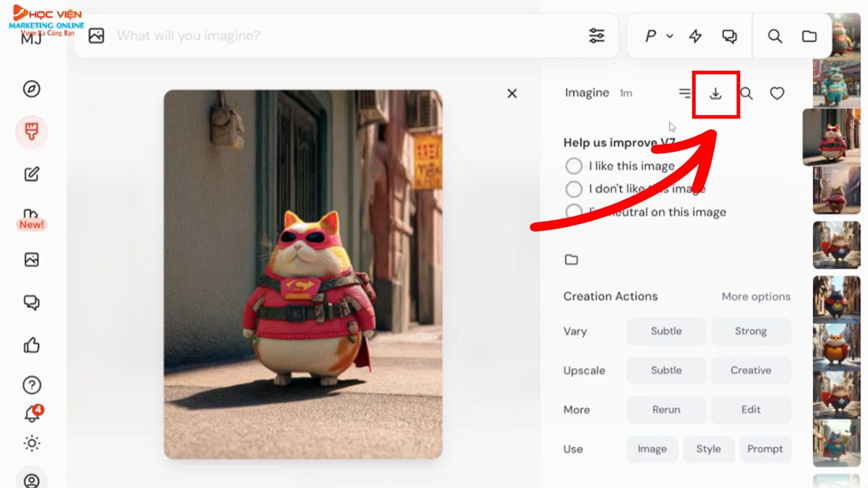868x488 pixels.
Task: Select the Create paintbrush icon in sidebar
Action: click(32, 132)
